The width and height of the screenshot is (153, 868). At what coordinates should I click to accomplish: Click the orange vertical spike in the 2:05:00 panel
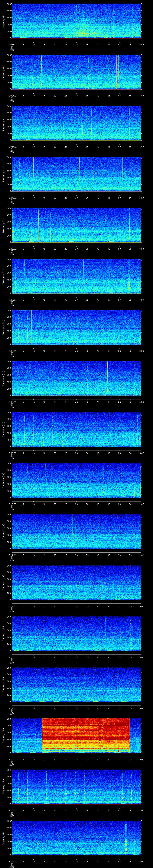pos(39,225)
